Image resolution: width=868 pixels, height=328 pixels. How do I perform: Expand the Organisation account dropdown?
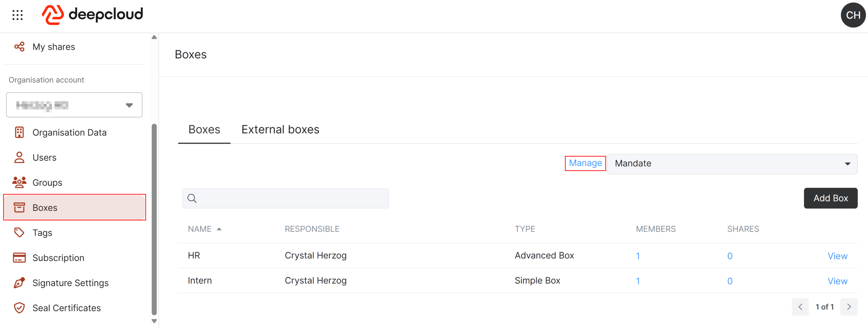pos(74,105)
